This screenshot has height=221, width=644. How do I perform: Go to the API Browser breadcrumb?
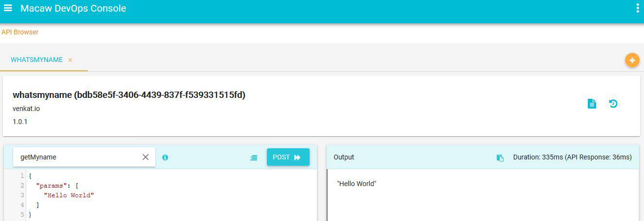tap(20, 32)
